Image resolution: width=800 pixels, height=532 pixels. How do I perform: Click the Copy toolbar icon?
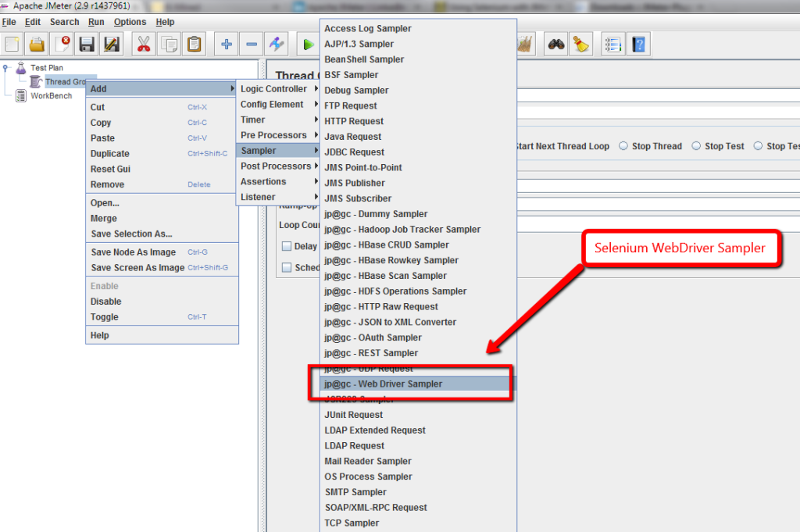169,45
